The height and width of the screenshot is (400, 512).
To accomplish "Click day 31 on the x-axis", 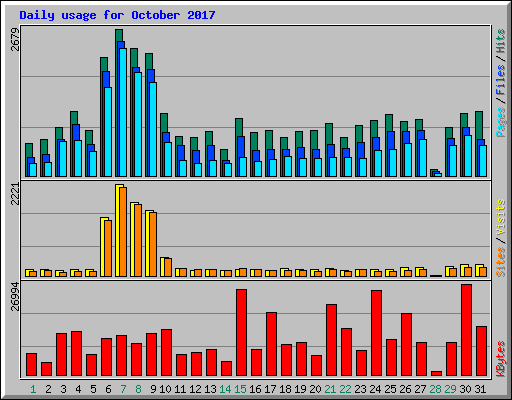I will [480, 389].
